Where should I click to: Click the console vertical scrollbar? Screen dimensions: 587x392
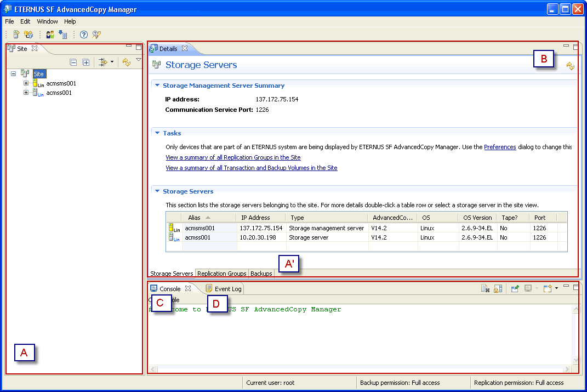(x=576, y=334)
